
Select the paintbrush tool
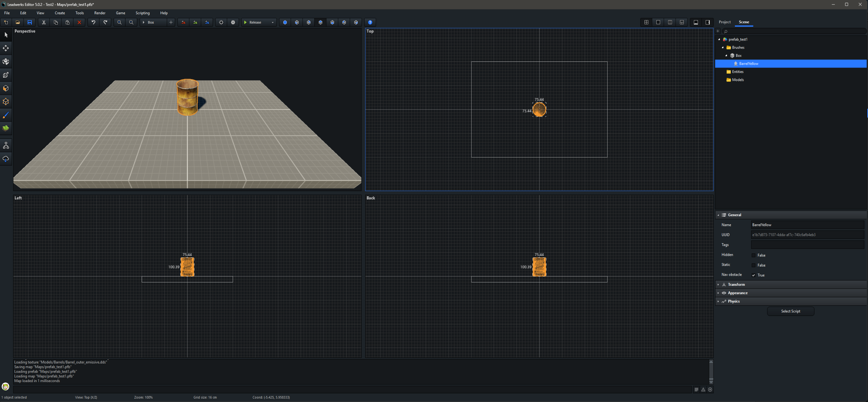(6, 115)
